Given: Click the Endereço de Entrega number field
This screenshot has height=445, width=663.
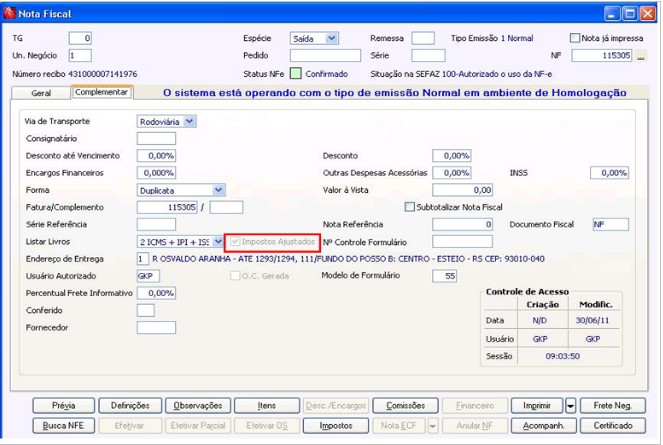Looking at the screenshot, I should tap(143, 259).
